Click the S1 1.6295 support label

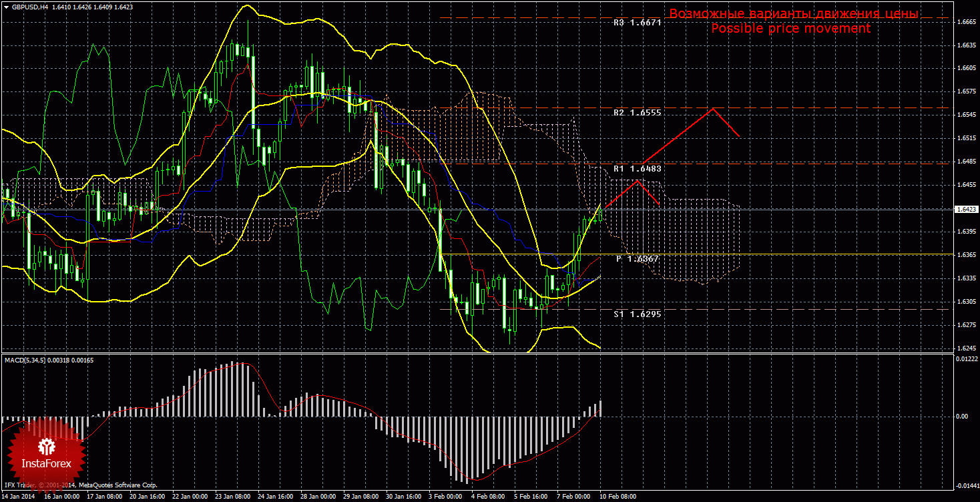point(638,313)
